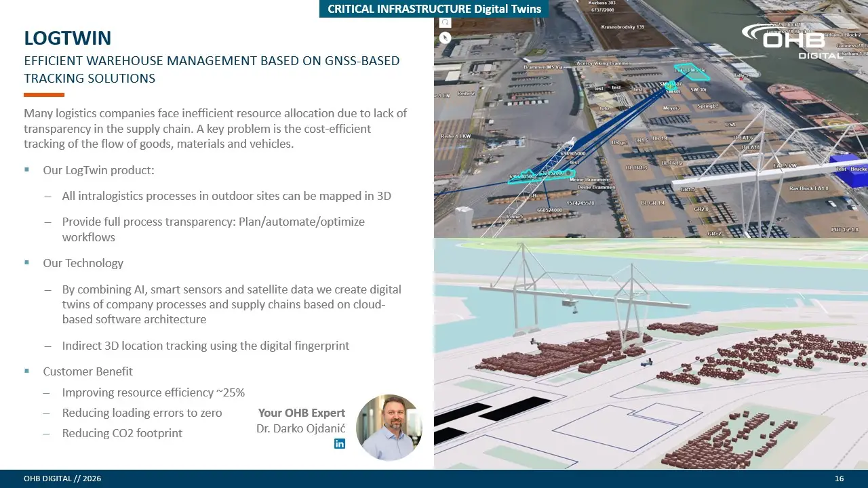The image size is (868, 488).
Task: Click the "OHB DIGITAL // 2026" footer text
Action: click(62, 479)
